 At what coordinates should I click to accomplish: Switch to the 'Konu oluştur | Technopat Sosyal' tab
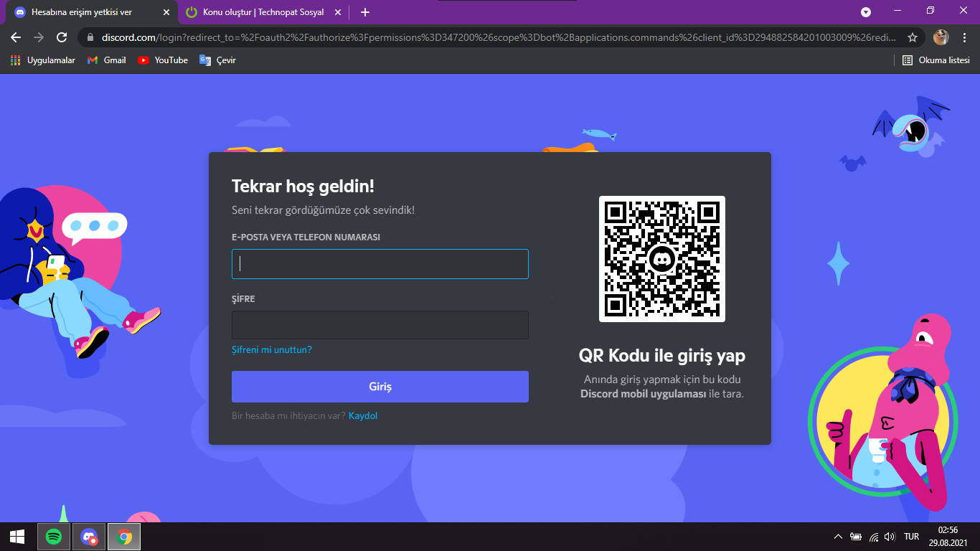[264, 12]
